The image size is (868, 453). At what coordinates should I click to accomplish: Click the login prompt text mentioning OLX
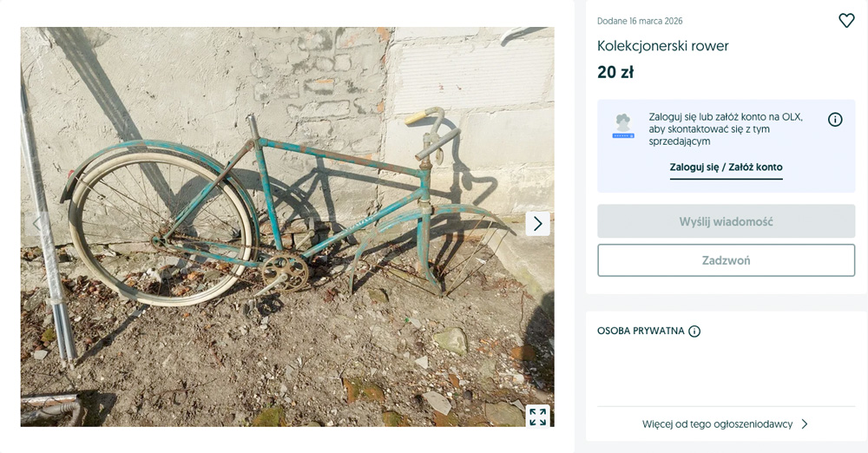726,129
